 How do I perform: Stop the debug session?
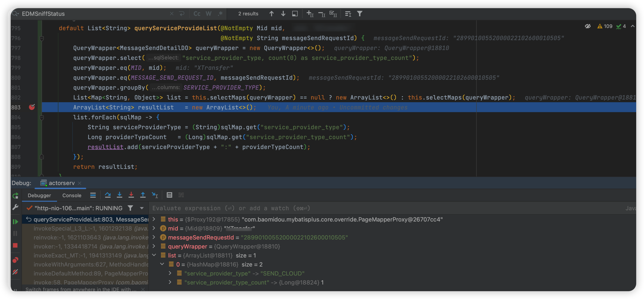15,245
